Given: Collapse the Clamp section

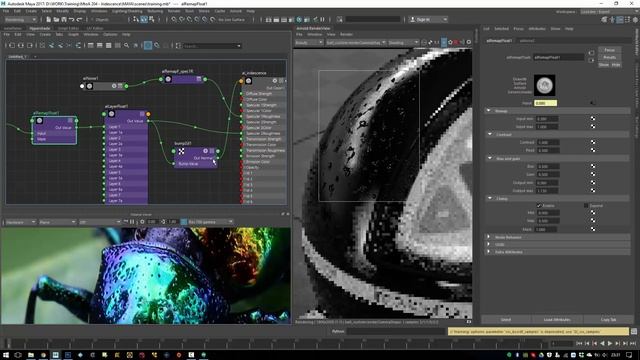Looking at the screenshot, I should (x=490, y=198).
